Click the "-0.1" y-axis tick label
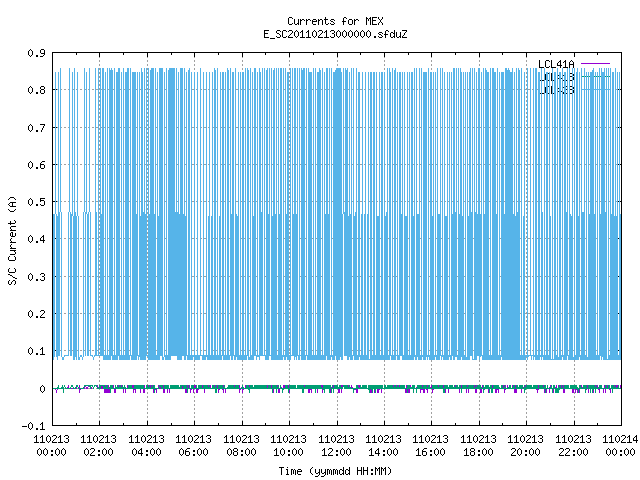640x480 pixels. click(33, 426)
